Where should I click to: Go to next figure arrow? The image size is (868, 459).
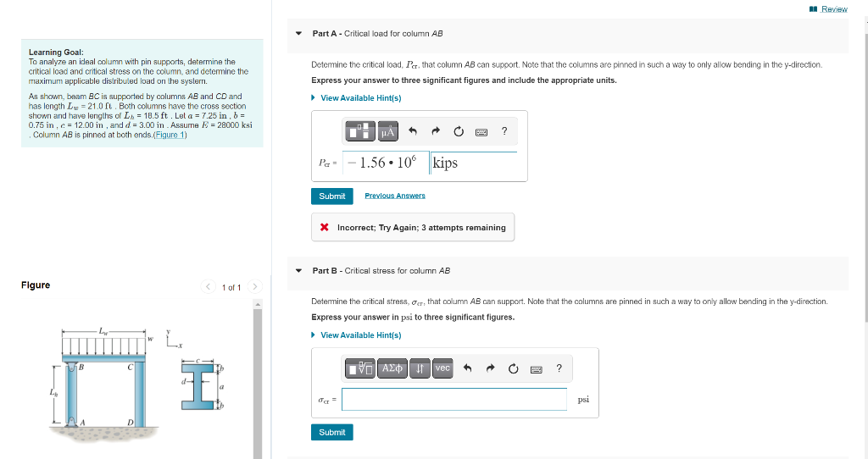[x=254, y=286]
